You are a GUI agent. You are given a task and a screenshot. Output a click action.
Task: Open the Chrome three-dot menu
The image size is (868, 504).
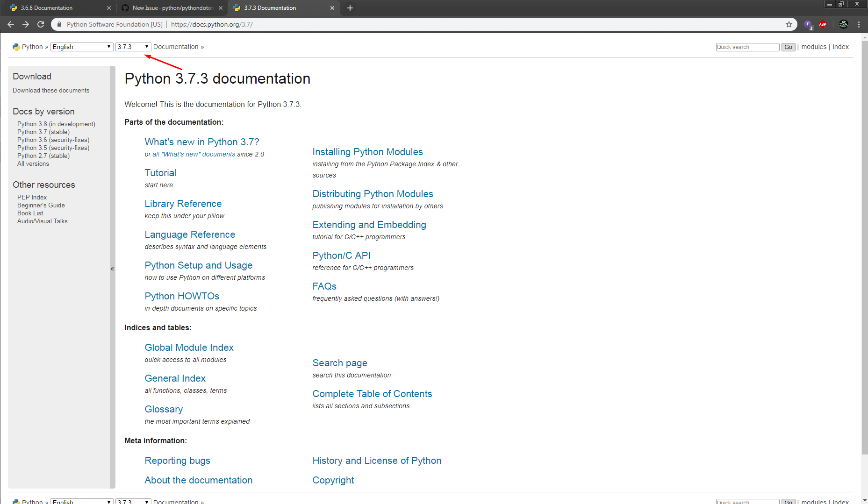pyautogui.click(x=859, y=24)
